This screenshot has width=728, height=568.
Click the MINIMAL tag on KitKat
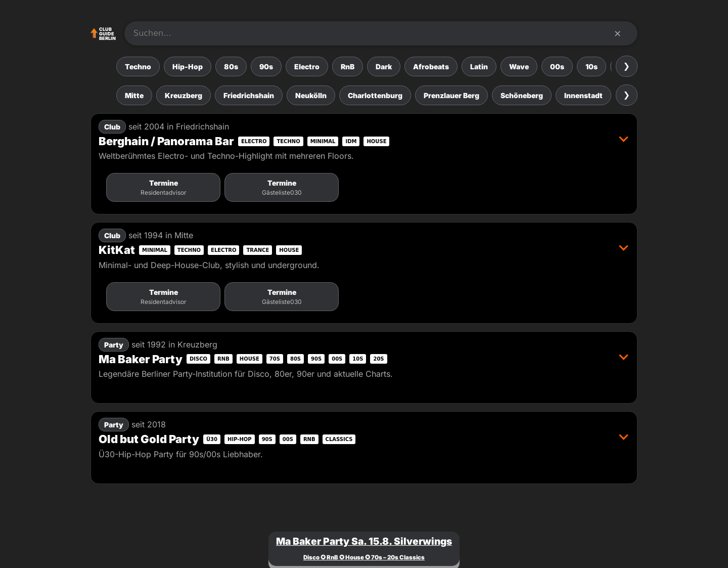point(155,250)
